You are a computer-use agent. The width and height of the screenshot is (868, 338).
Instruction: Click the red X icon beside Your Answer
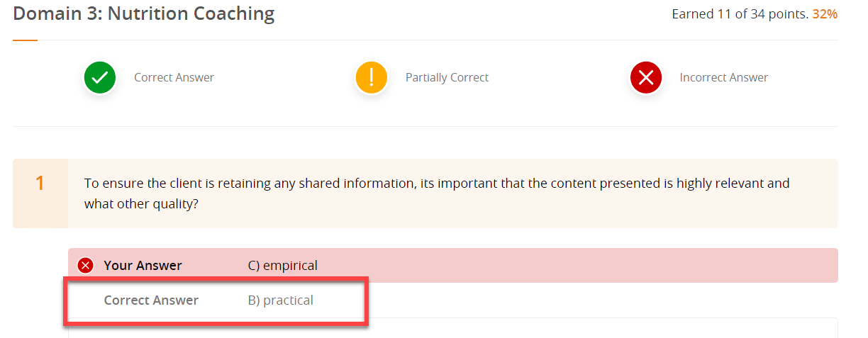86,266
